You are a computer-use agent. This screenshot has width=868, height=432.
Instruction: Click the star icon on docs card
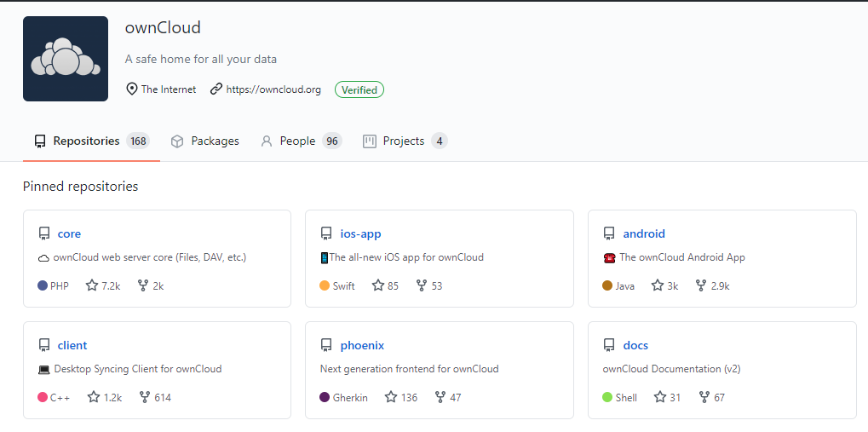(x=660, y=397)
